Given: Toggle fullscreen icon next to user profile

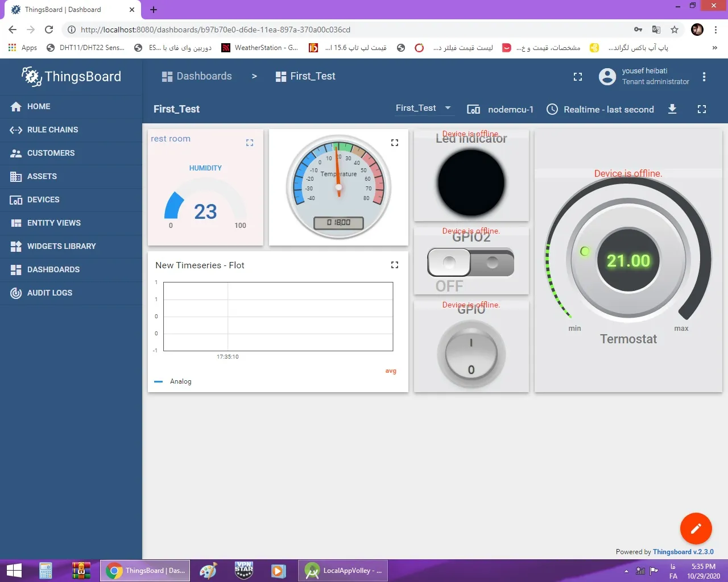Looking at the screenshot, I should [578, 77].
